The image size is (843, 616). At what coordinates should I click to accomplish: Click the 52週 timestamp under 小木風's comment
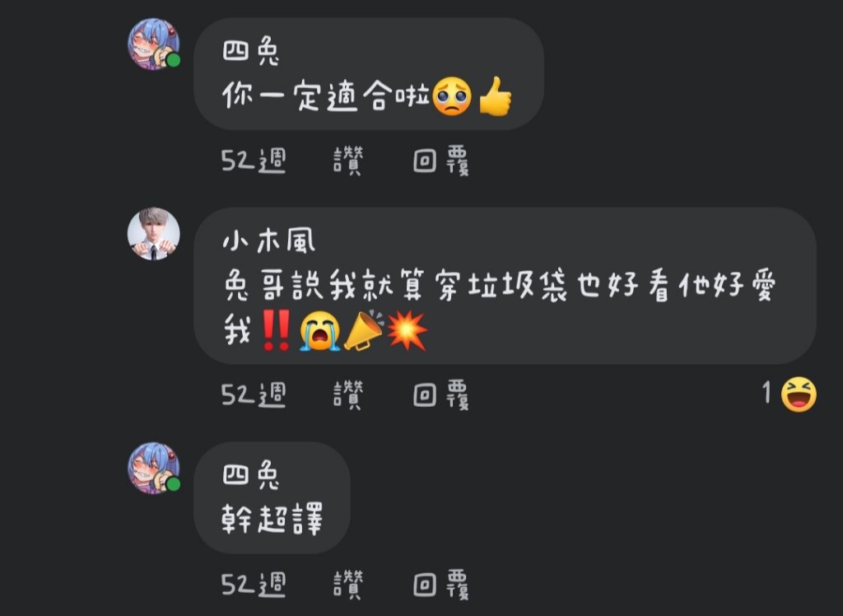point(254,395)
